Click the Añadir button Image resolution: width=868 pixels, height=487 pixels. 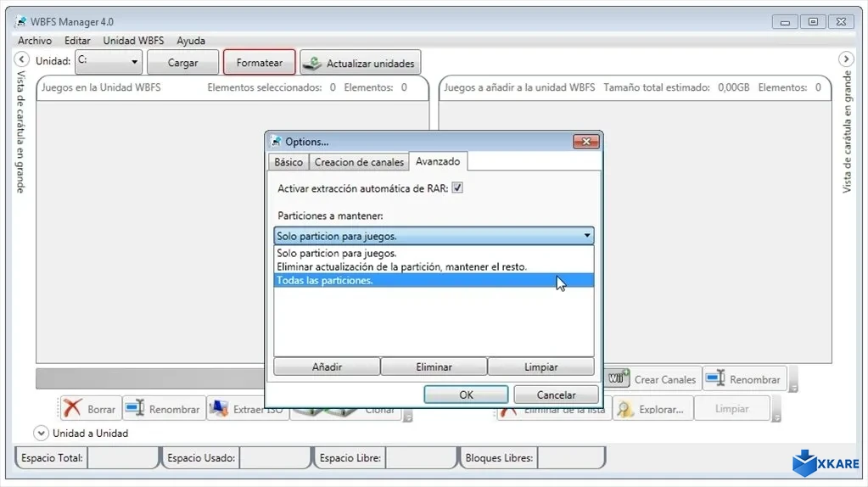pos(327,367)
